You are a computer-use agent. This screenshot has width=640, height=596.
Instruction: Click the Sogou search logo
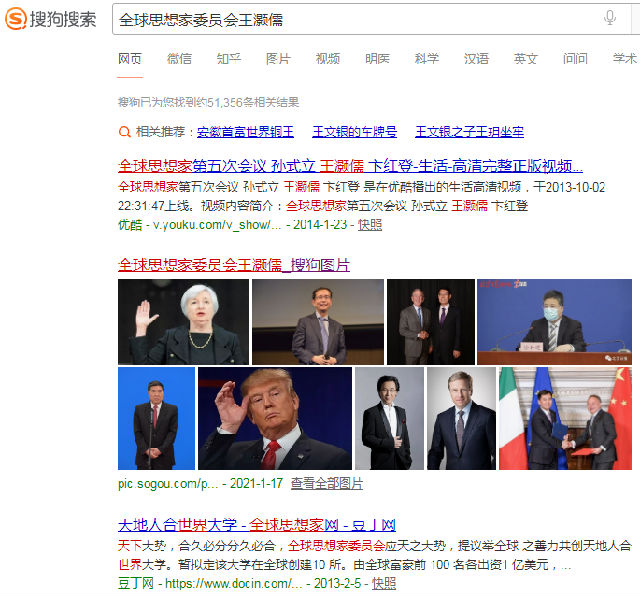click(x=51, y=19)
